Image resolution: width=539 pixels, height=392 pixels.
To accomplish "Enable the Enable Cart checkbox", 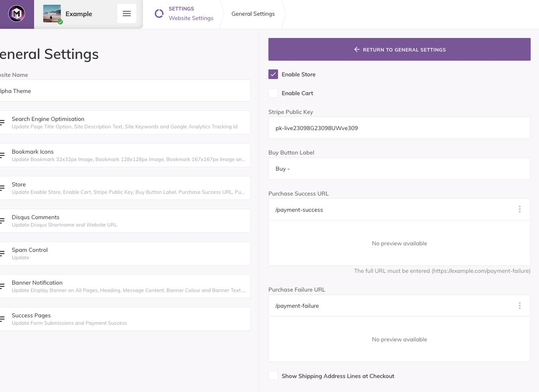I will tap(273, 93).
